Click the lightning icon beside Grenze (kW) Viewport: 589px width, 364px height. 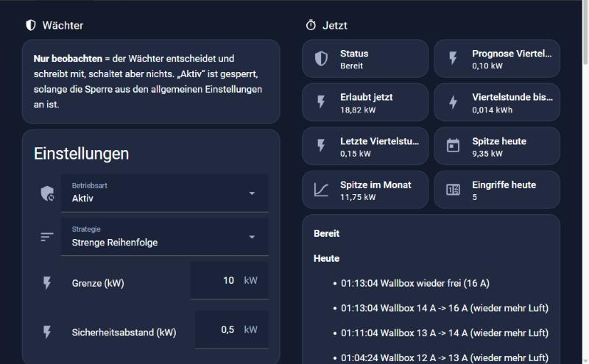click(47, 283)
